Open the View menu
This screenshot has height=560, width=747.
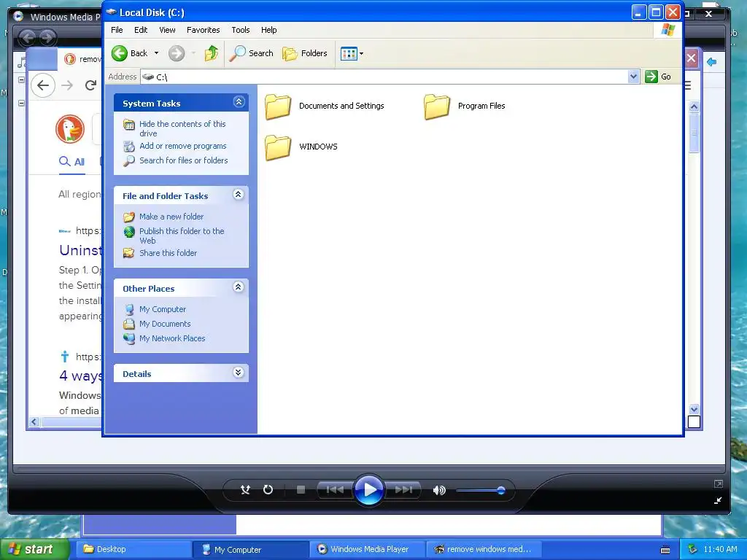pos(167,30)
